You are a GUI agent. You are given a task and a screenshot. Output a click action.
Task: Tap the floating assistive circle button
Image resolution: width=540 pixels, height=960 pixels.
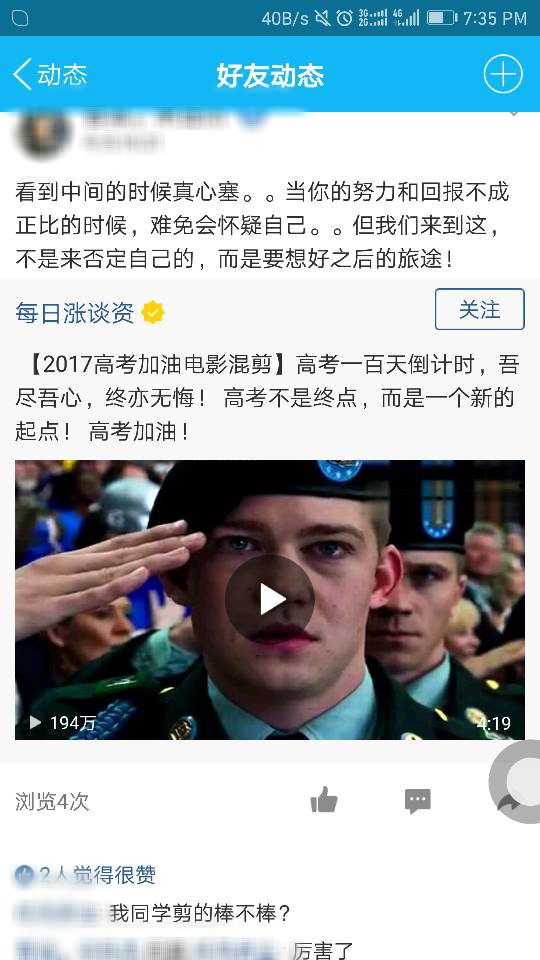(x=517, y=781)
